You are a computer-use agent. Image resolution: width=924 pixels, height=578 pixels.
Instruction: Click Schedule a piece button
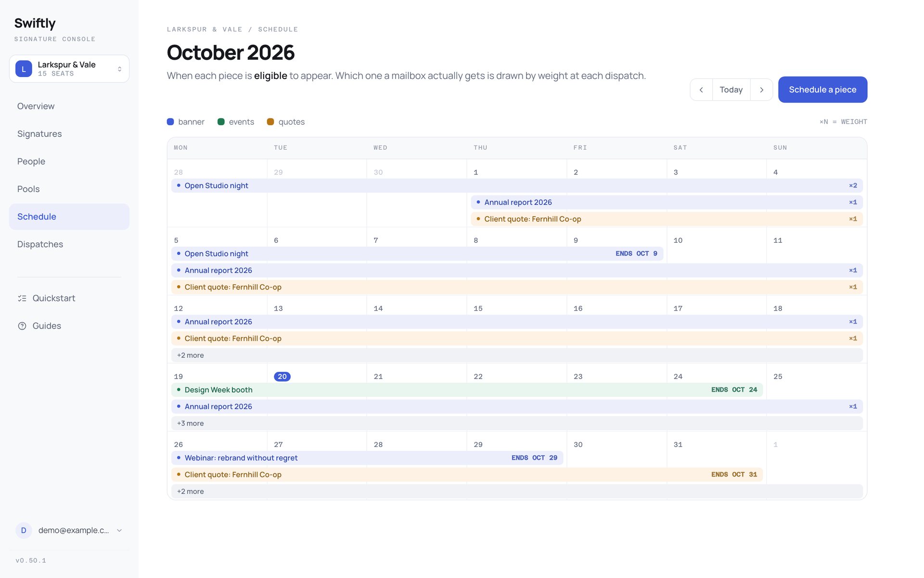pyautogui.click(x=822, y=90)
